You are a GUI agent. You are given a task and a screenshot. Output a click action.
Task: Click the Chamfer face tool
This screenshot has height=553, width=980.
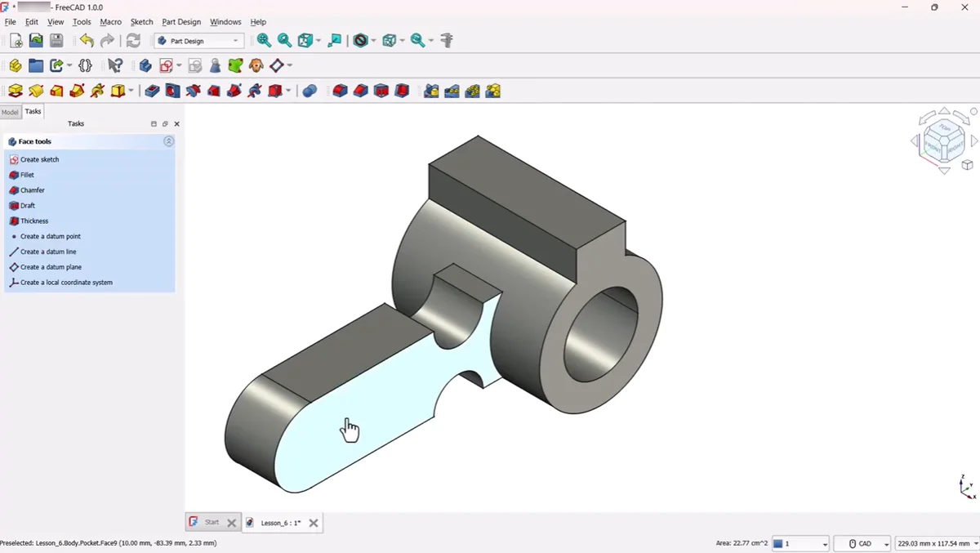point(32,190)
